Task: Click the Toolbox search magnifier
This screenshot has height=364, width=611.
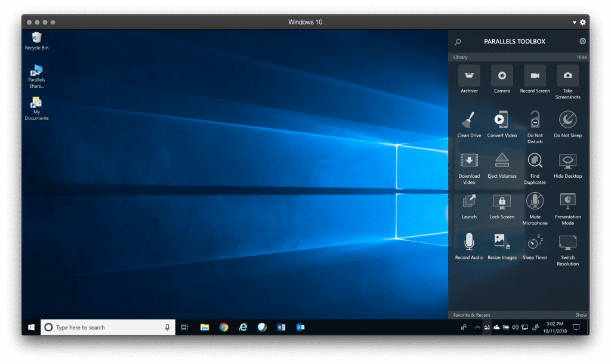Action: point(458,42)
